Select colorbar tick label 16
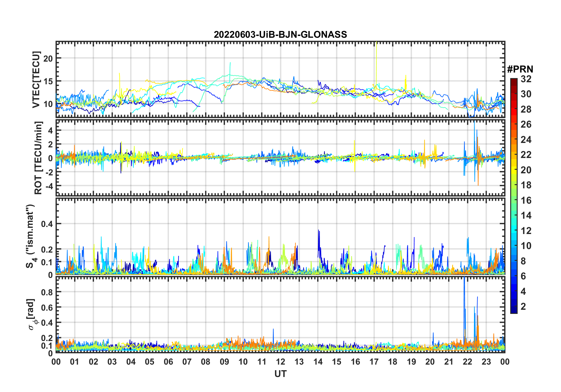 526,200
